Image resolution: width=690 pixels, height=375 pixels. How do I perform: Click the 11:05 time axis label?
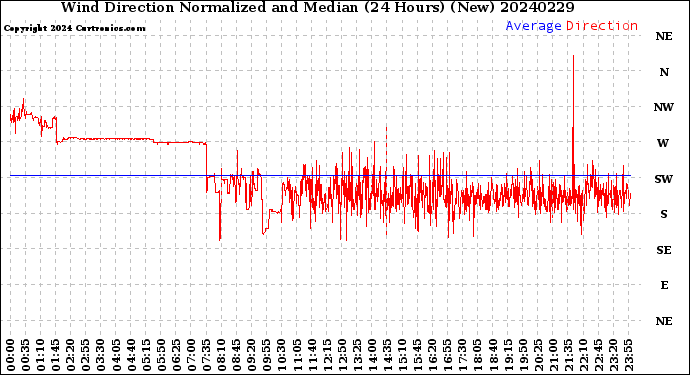[x=297, y=355]
